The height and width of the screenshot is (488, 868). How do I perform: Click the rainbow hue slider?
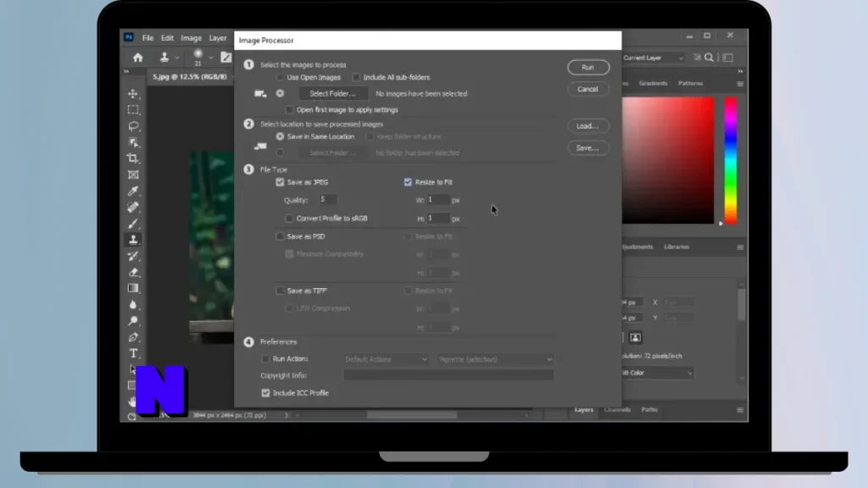pyautogui.click(x=731, y=160)
